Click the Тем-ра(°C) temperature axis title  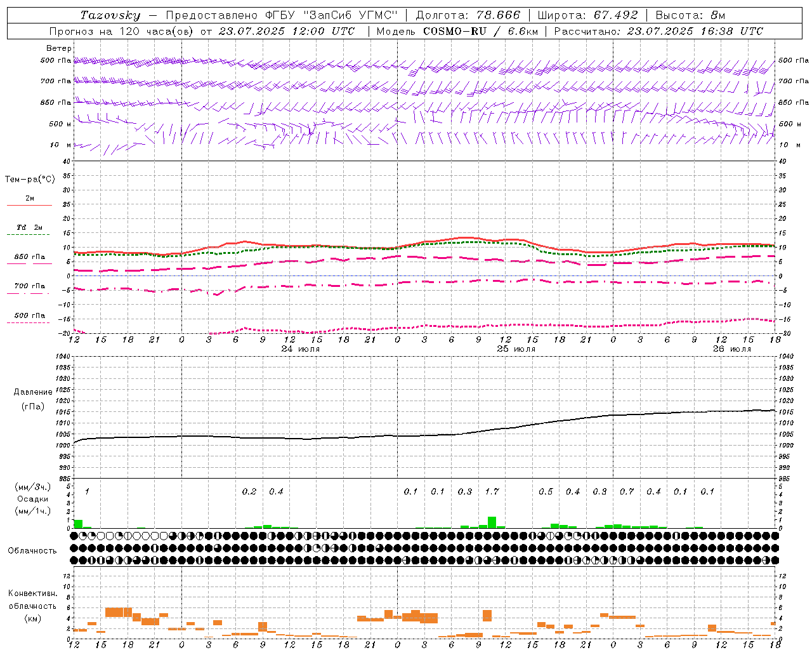click(x=30, y=180)
